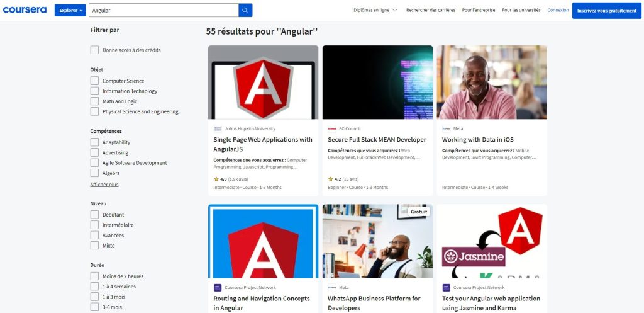644x313 pixels.
Task: Check the '1 à 4 semaines' duration
Action: point(94,287)
